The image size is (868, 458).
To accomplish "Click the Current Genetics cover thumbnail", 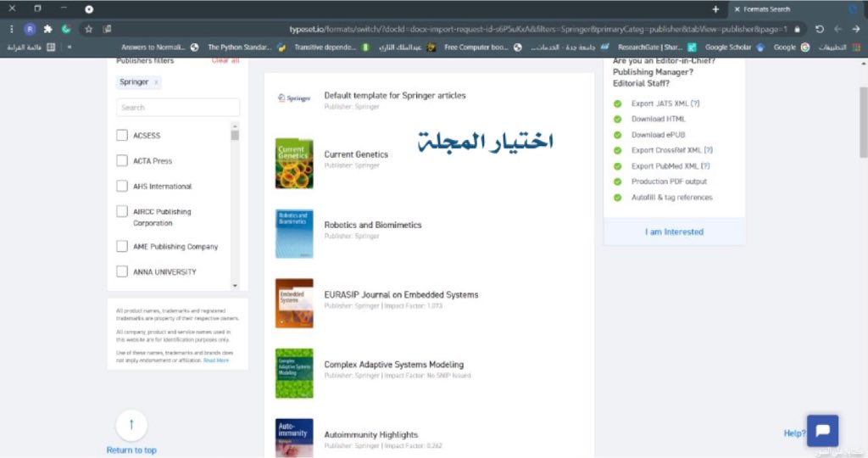I will coord(294,164).
